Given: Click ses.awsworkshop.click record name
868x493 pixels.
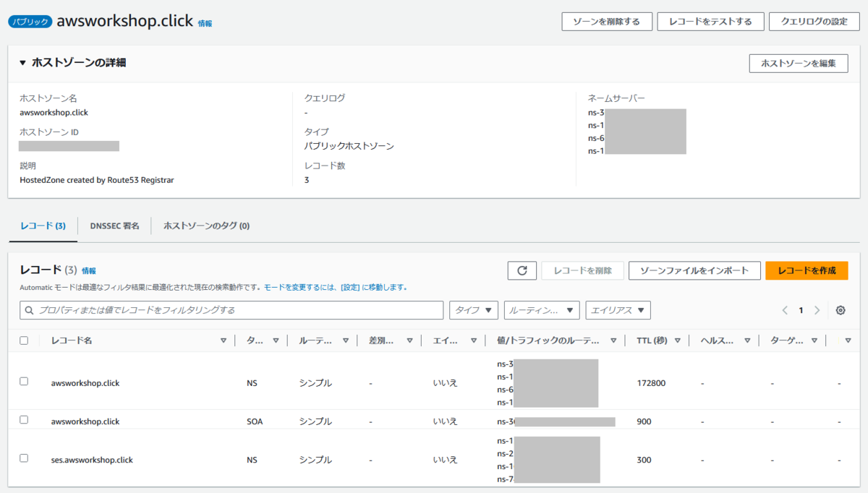Looking at the screenshot, I should (x=92, y=460).
